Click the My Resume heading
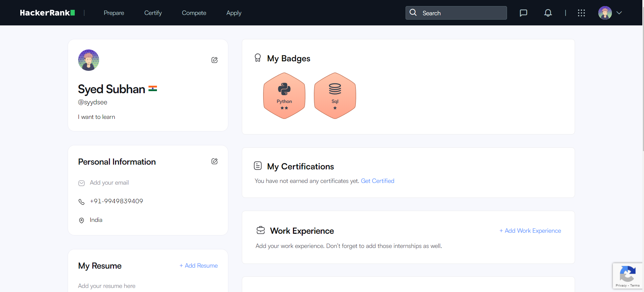 (x=100, y=266)
